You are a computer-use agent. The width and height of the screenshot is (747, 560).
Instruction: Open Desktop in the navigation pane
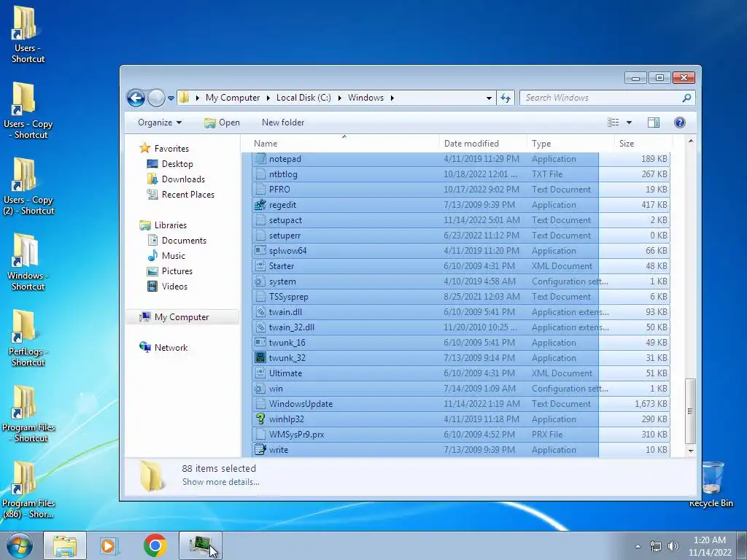click(x=177, y=164)
